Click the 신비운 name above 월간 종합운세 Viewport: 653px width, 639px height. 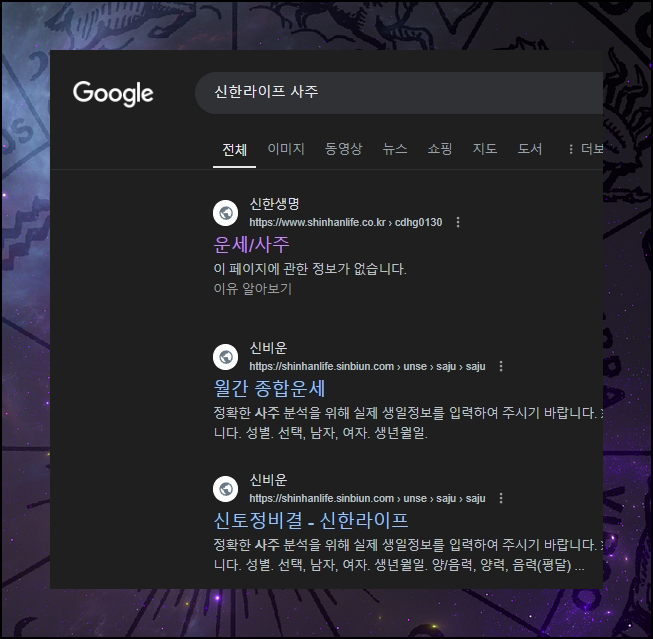(268, 348)
